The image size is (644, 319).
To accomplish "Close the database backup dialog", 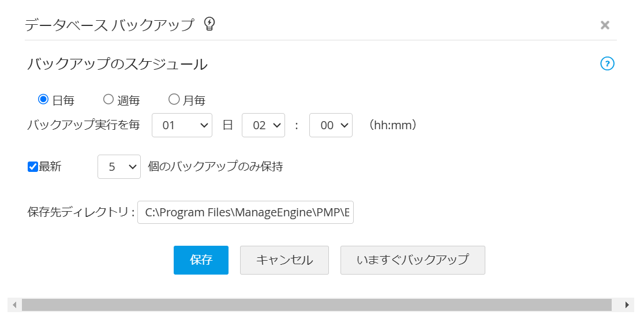I will (x=605, y=25).
